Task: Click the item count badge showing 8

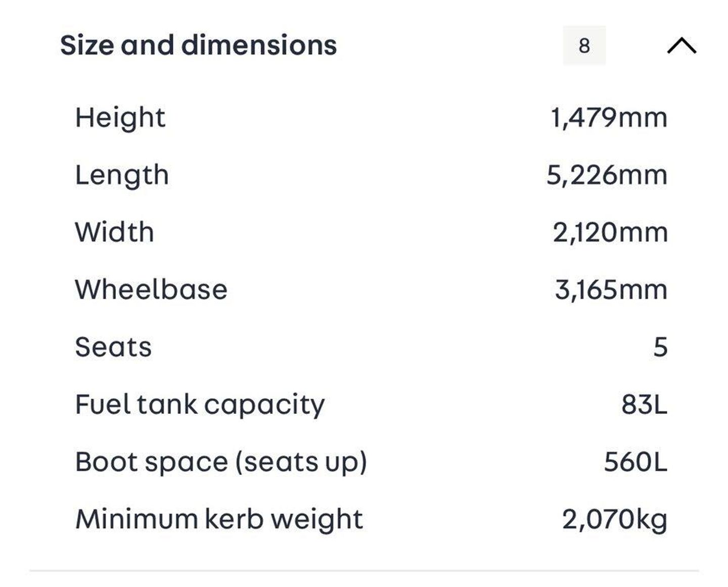Action: click(x=584, y=45)
